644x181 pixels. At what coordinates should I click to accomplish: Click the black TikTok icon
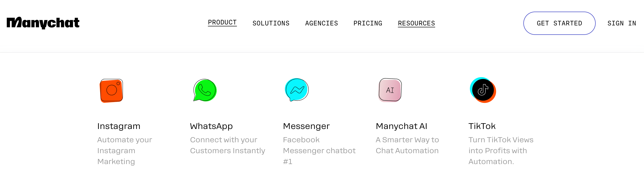coord(483,90)
